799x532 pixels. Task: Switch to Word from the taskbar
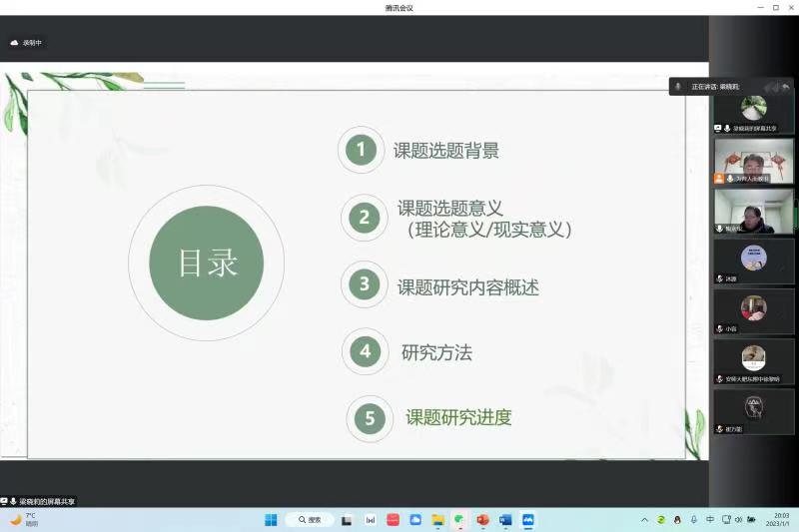click(x=505, y=520)
